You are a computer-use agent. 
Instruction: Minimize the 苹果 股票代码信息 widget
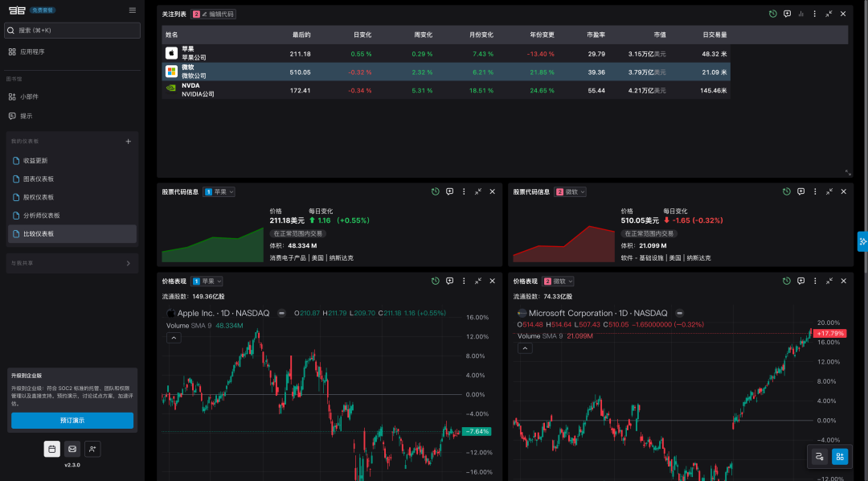click(x=478, y=191)
